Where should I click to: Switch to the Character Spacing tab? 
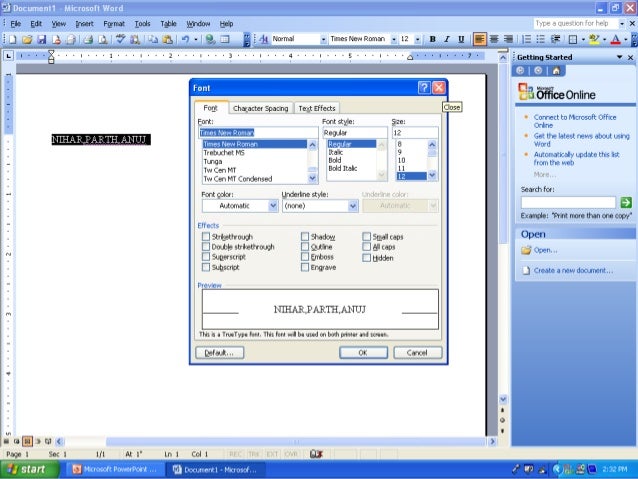(x=260, y=108)
